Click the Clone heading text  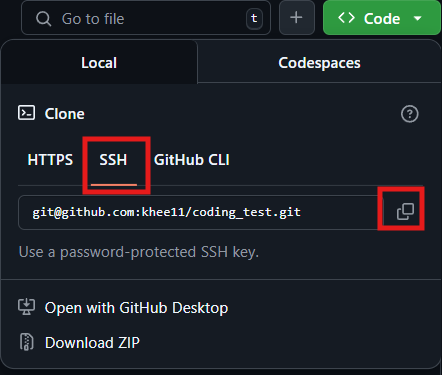pyautogui.click(x=65, y=114)
